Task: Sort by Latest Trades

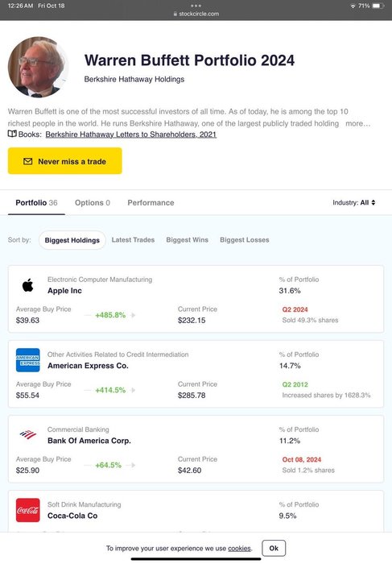Action: click(x=133, y=240)
